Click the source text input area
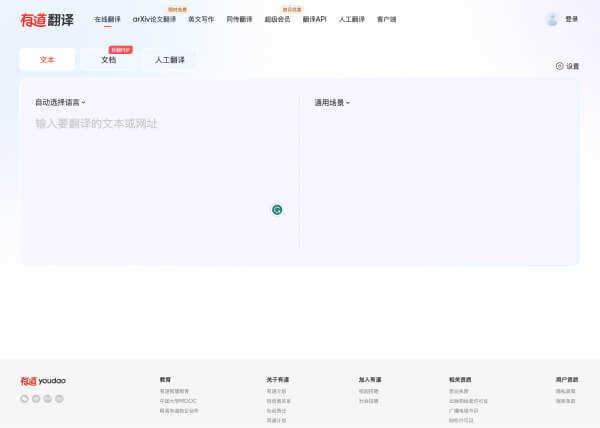600x428 pixels. point(161,180)
